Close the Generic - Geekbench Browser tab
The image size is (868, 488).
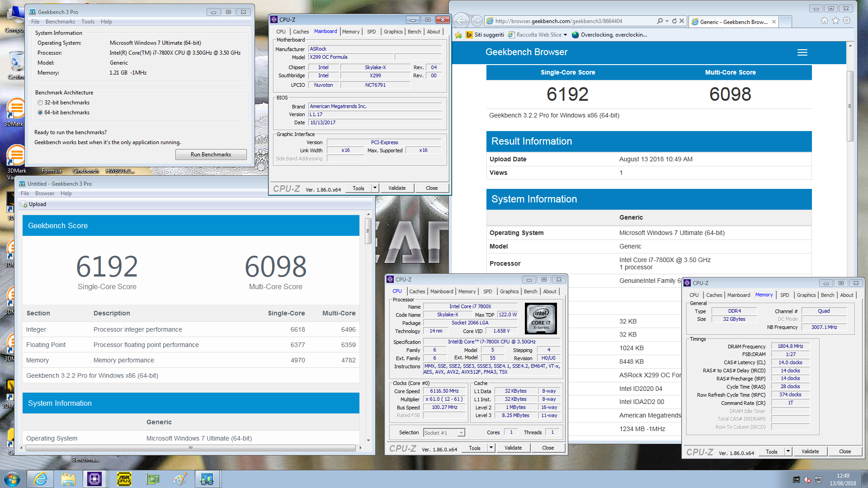pyautogui.click(x=774, y=22)
